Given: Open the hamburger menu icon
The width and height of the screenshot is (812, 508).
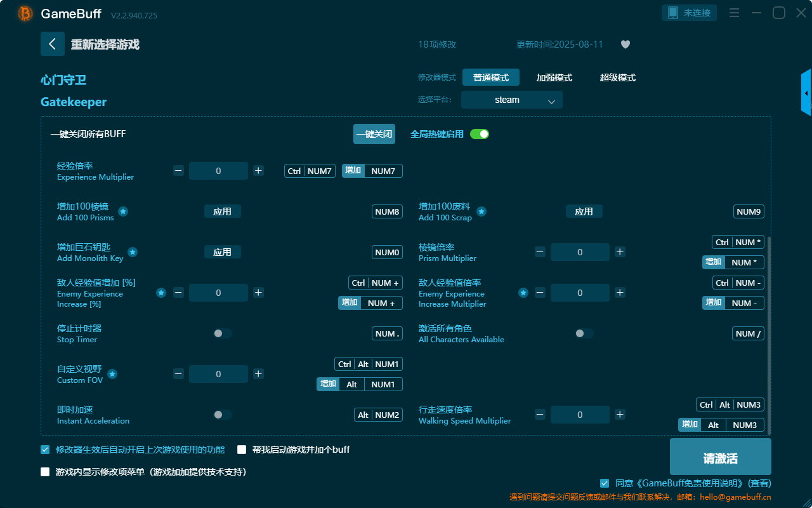Looking at the screenshot, I should coord(734,13).
